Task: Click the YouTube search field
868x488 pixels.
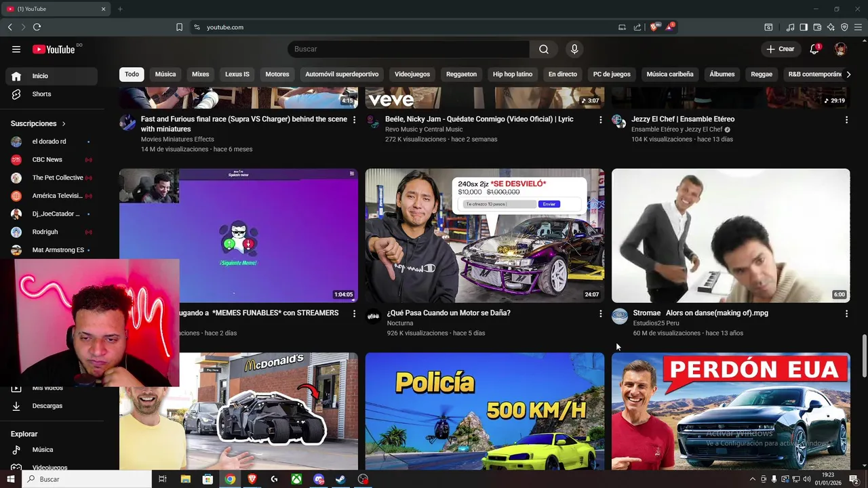Action: [x=408, y=49]
